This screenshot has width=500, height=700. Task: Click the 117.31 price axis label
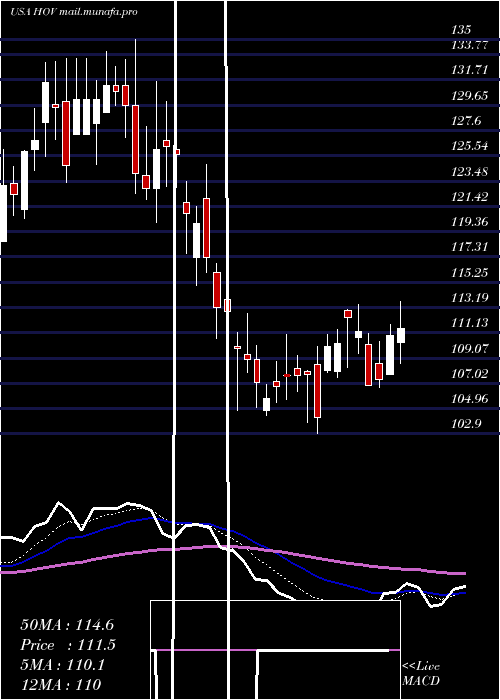470,247
